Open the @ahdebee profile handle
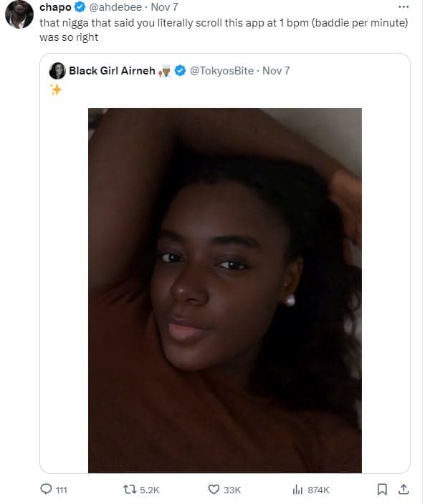435x504 pixels. pos(115,8)
